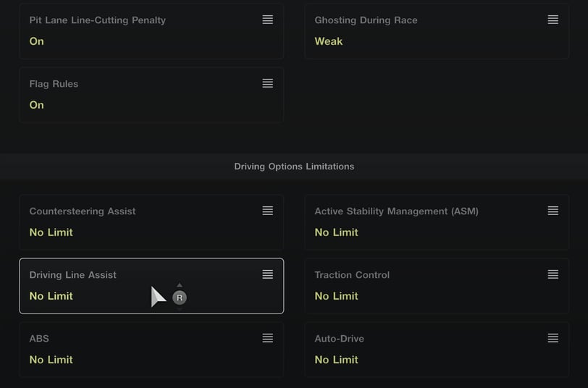Image resolution: width=588 pixels, height=388 pixels.
Task: Toggle the Flag Rules On setting
Action: point(36,105)
